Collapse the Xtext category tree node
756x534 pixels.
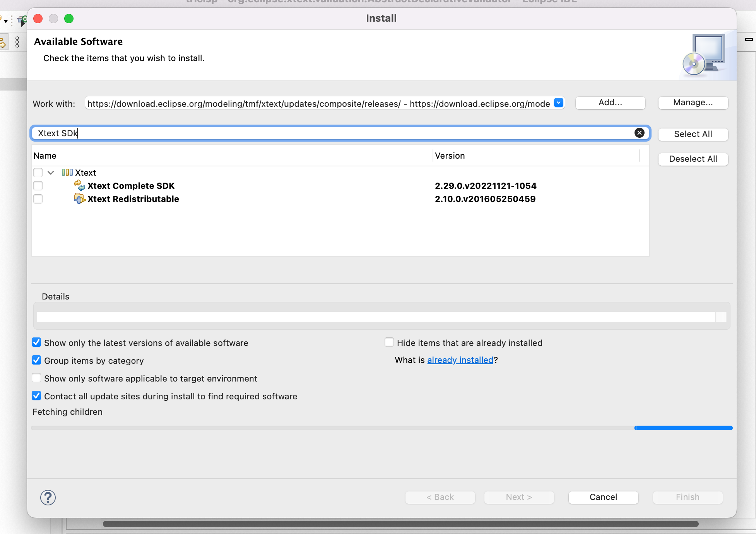pyautogui.click(x=51, y=173)
